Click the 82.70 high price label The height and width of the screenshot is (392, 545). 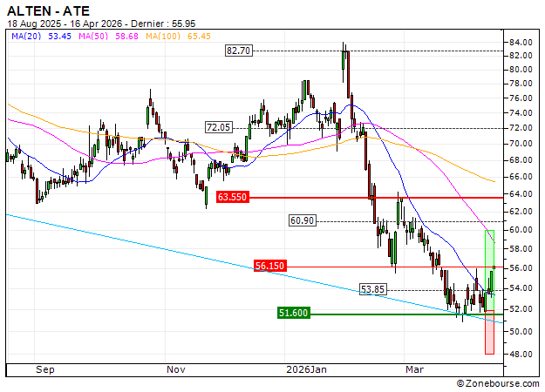click(x=238, y=51)
